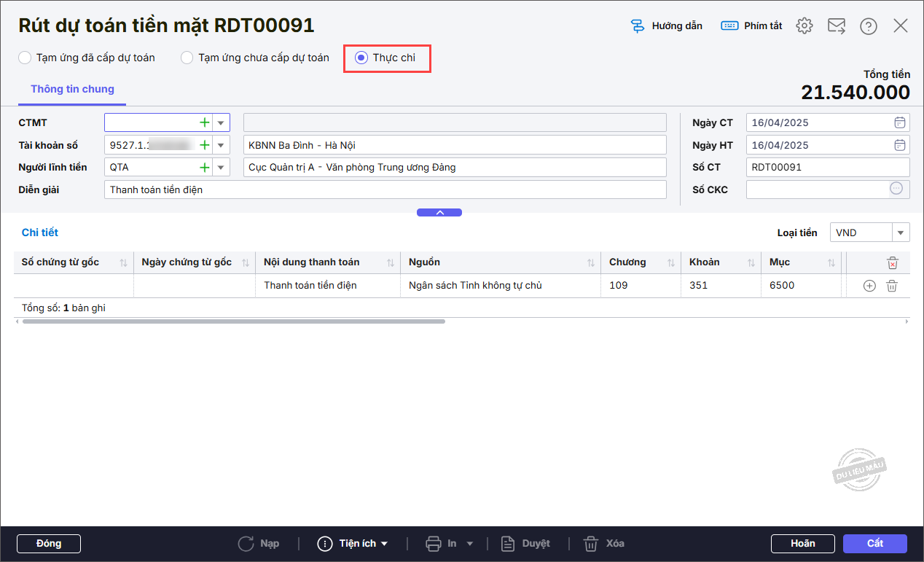
Task: Add row with circled plus icon
Action: [869, 286]
